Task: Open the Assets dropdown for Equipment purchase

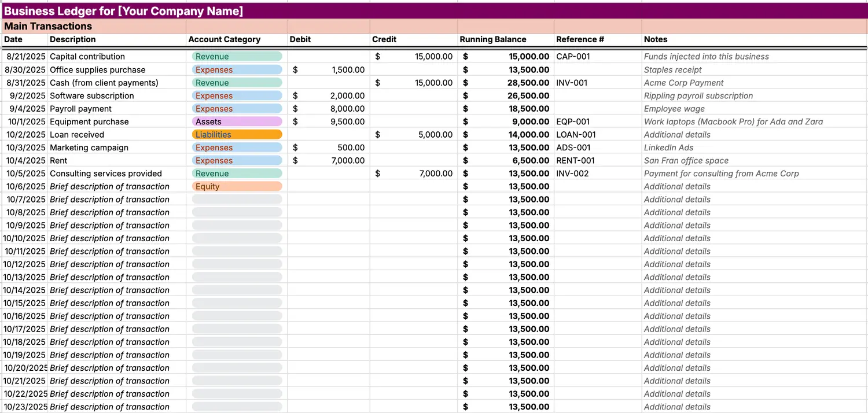Action: 237,121
